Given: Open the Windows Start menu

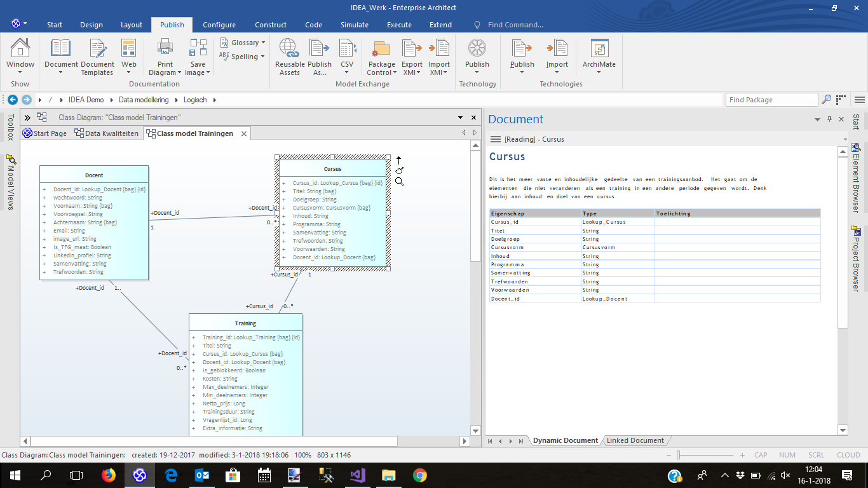Looking at the screenshot, I should click(x=15, y=475).
